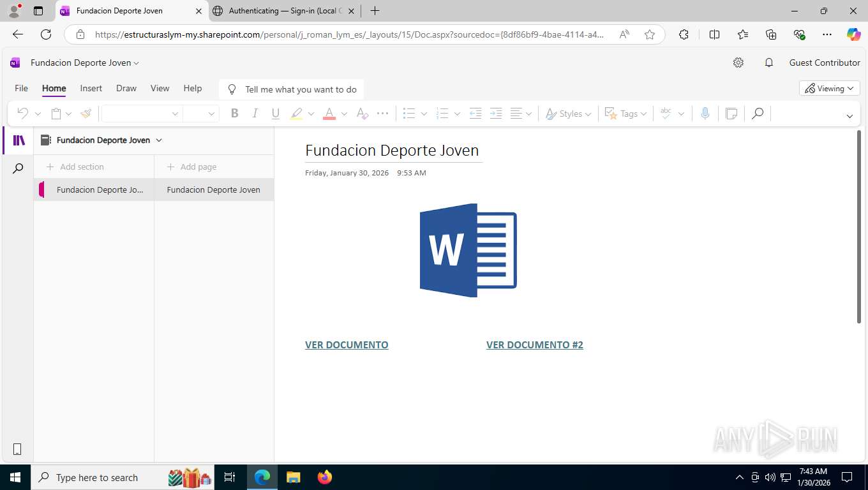
Task: Open the font size combo box
Action: 201,114
